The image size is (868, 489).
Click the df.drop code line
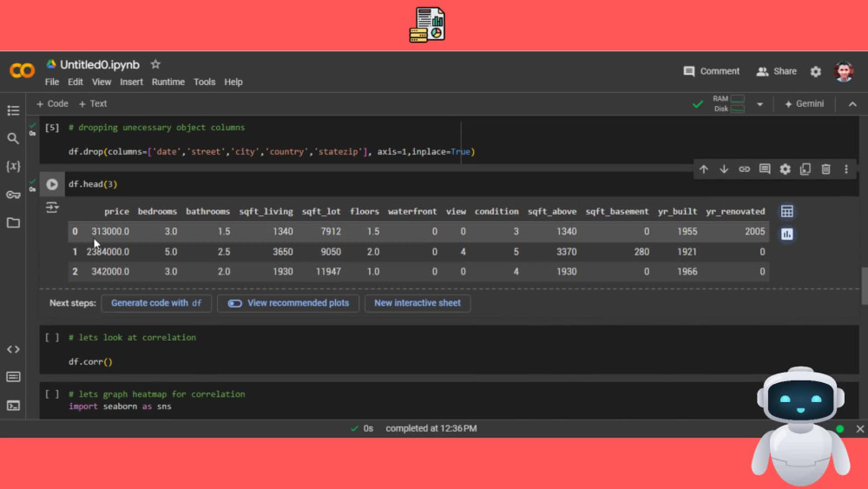click(271, 152)
